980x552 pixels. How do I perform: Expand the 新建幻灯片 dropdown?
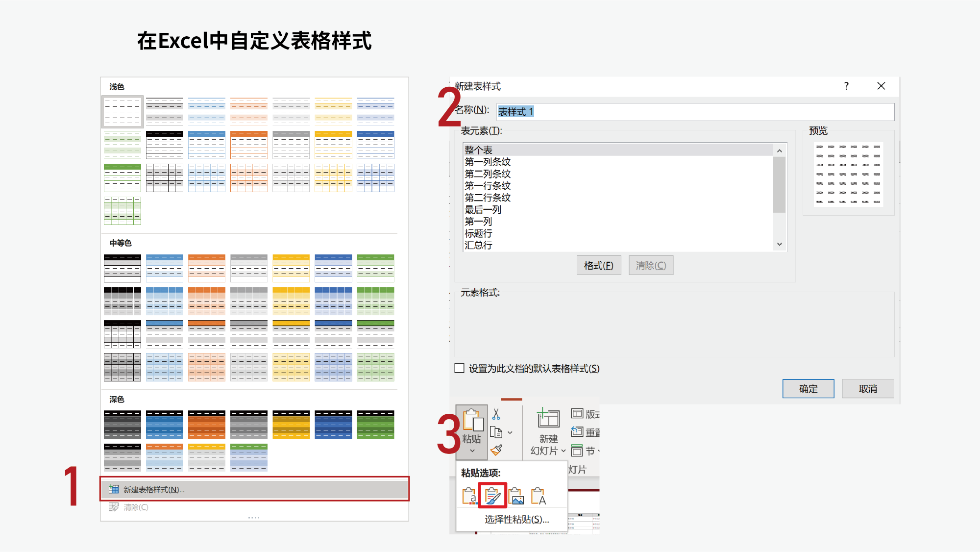[563, 451]
